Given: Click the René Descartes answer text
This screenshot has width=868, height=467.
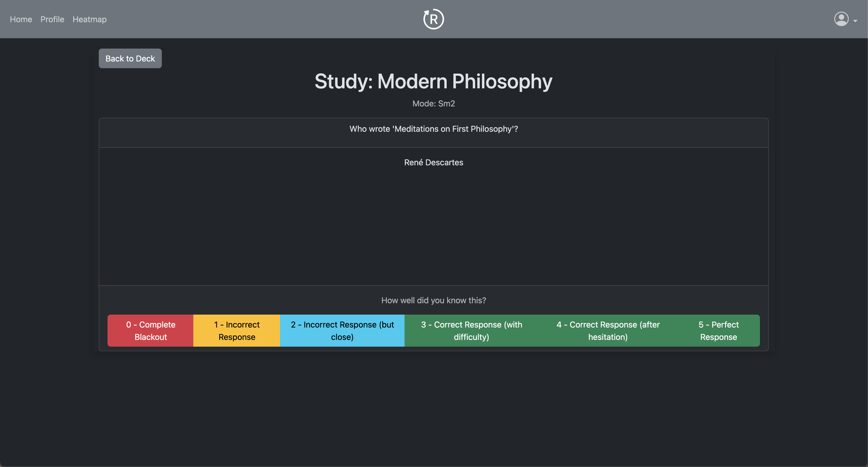Looking at the screenshot, I should (x=434, y=163).
